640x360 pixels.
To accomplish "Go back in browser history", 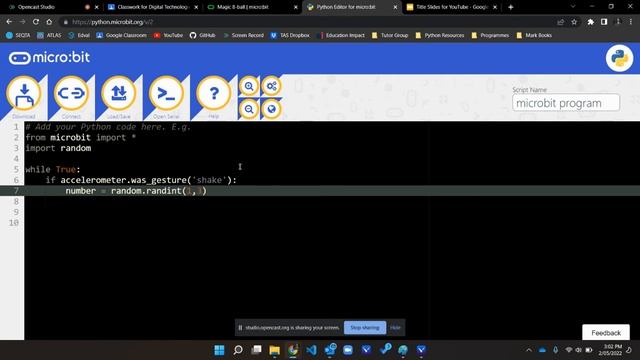I will click(x=9, y=22).
